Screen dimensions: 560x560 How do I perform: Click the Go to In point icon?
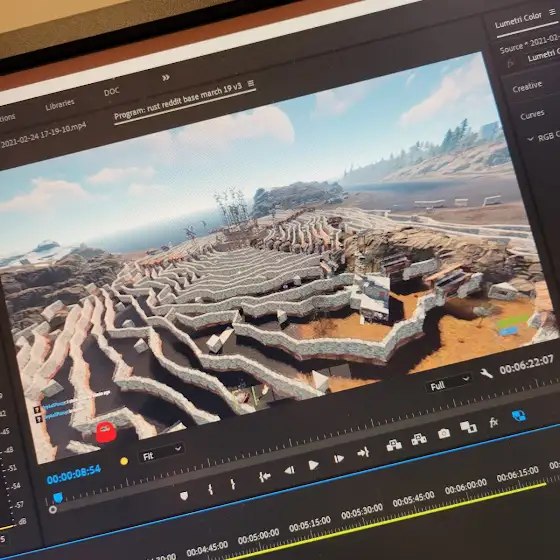(x=265, y=477)
